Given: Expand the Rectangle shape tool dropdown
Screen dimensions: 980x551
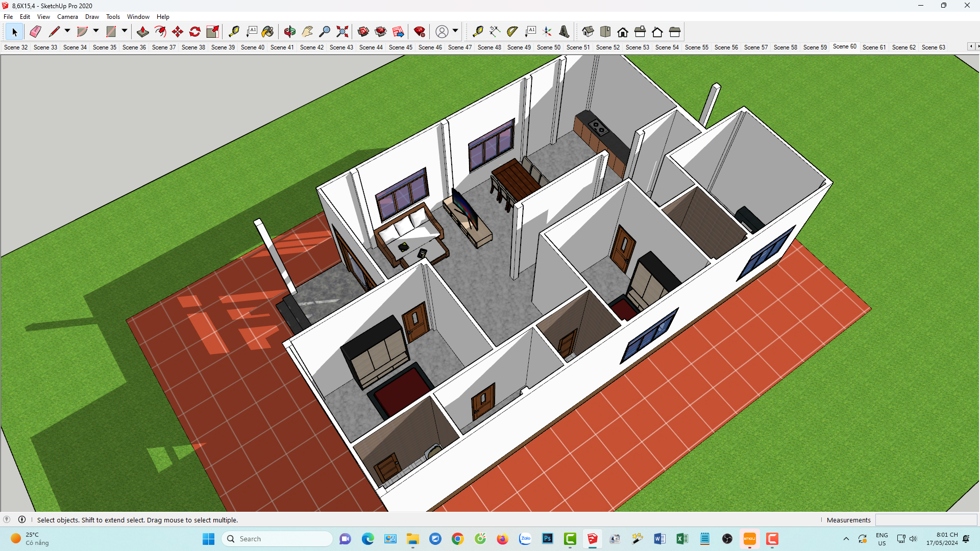Looking at the screenshot, I should [124, 31].
